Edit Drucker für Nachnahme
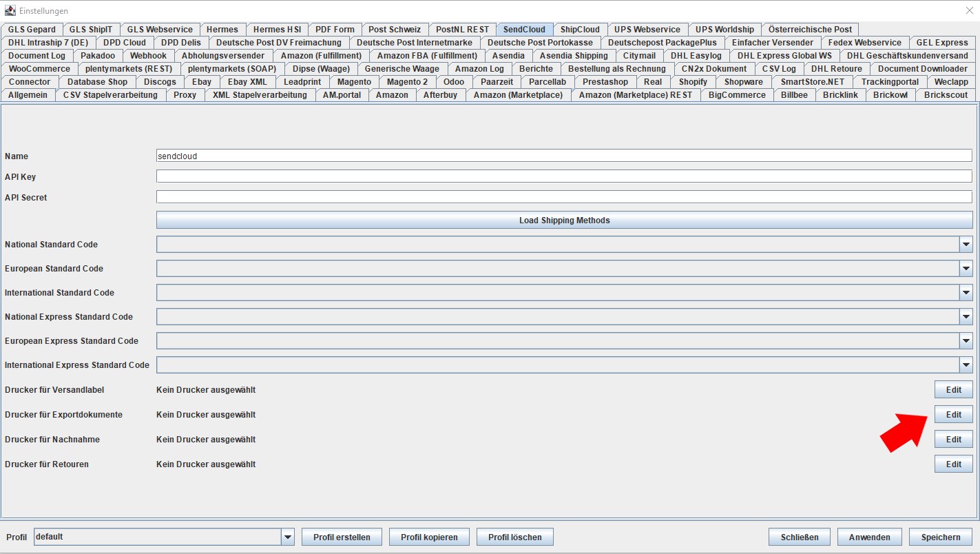Image resolution: width=980 pixels, height=554 pixels. pyautogui.click(x=953, y=440)
